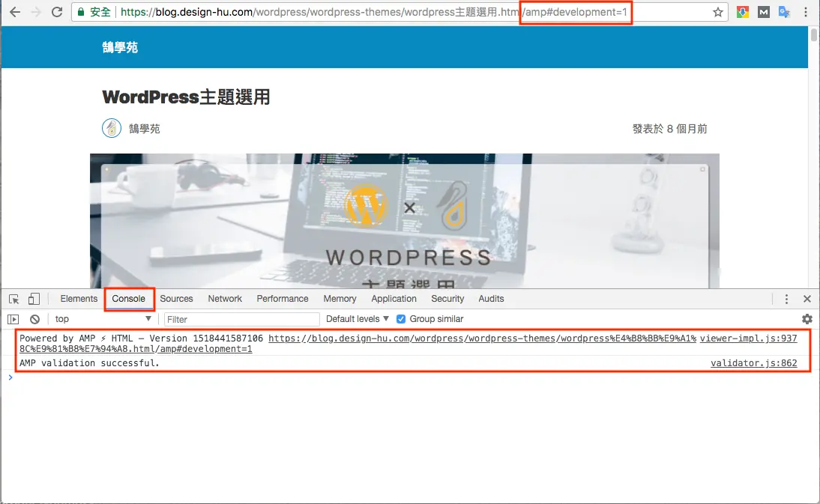Open the validator.js:862 source link

[x=753, y=363]
